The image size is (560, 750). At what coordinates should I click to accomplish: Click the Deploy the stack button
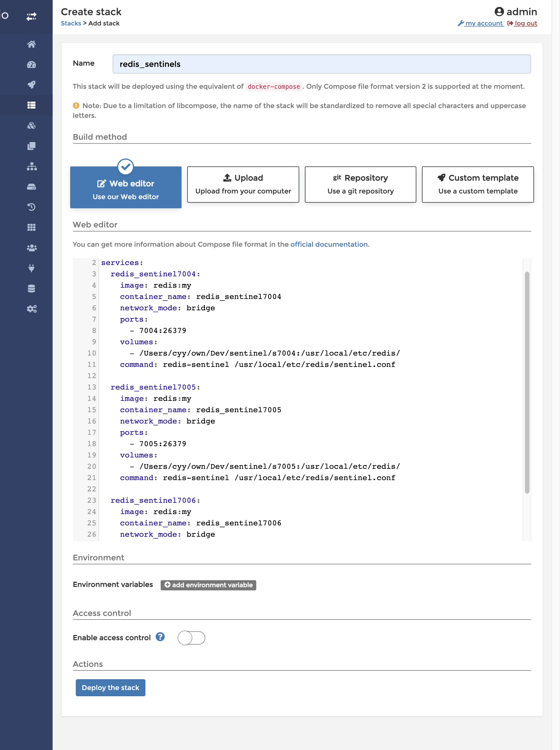point(110,687)
